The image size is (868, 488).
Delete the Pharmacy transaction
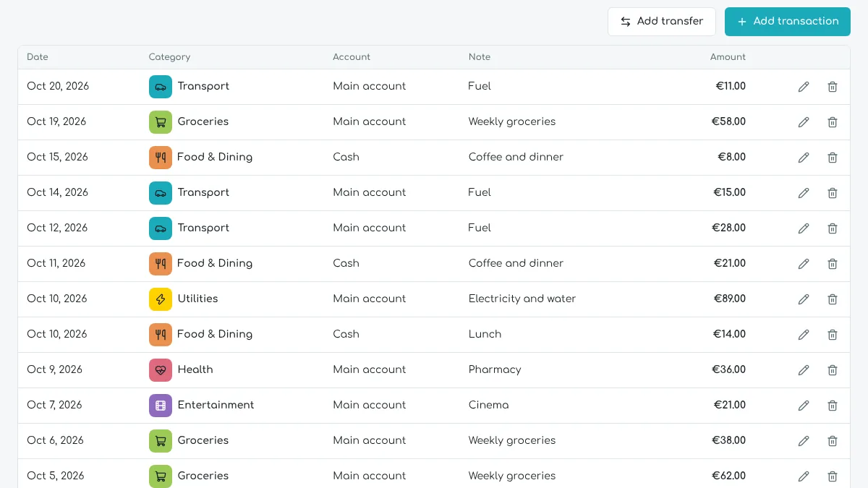(833, 370)
